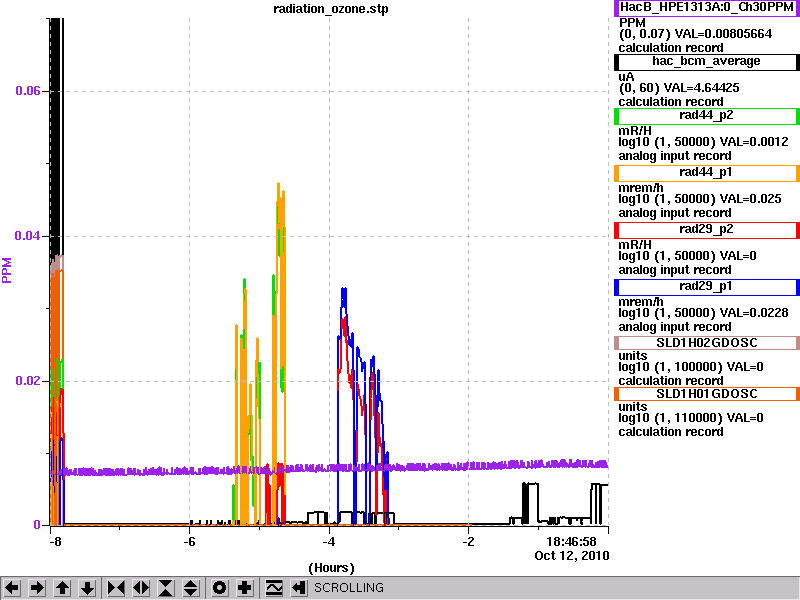Image resolution: width=800 pixels, height=600 pixels.
Task: Select the hac_bcm_average curve legend
Action: click(x=707, y=62)
